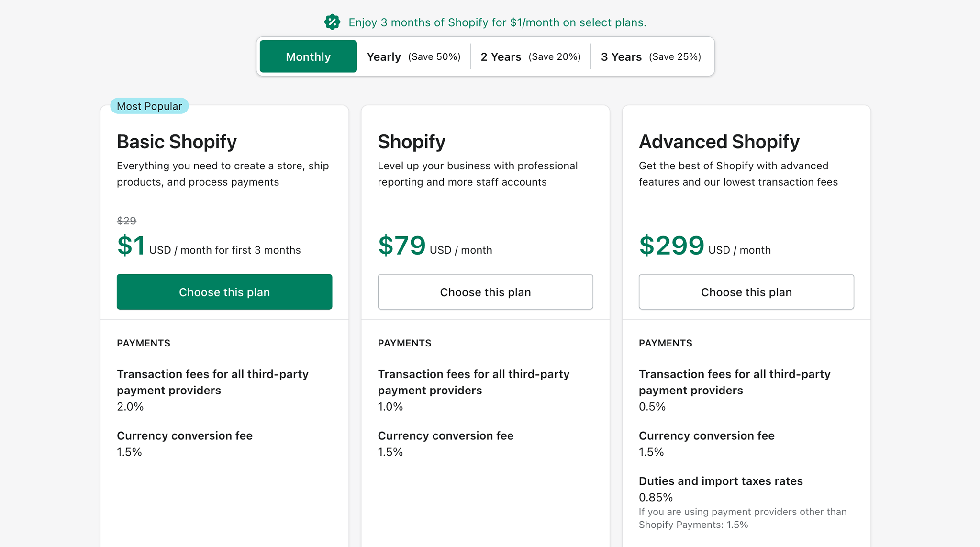The image size is (980, 547).
Task: Choose the Basic Shopify plan
Action: tap(224, 292)
